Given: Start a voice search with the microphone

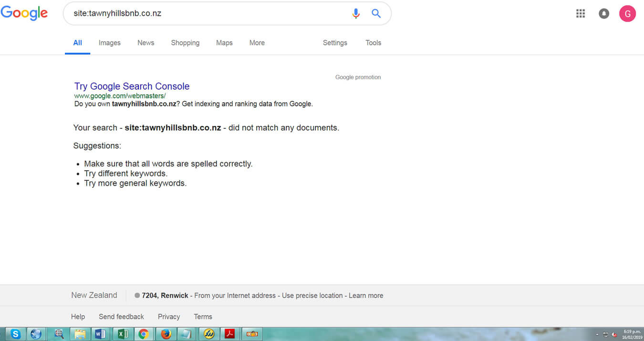Looking at the screenshot, I should click(356, 13).
